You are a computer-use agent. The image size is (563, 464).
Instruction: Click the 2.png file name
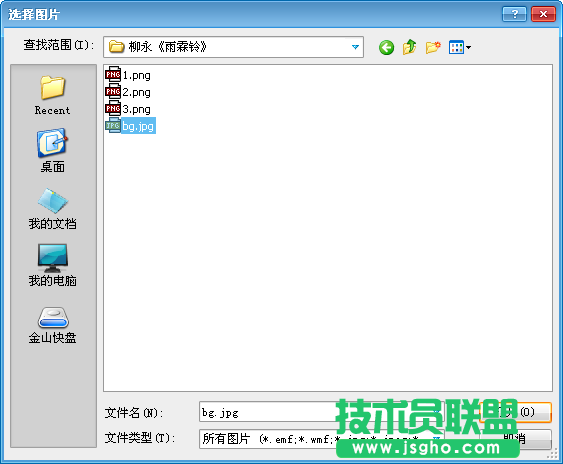(136, 92)
